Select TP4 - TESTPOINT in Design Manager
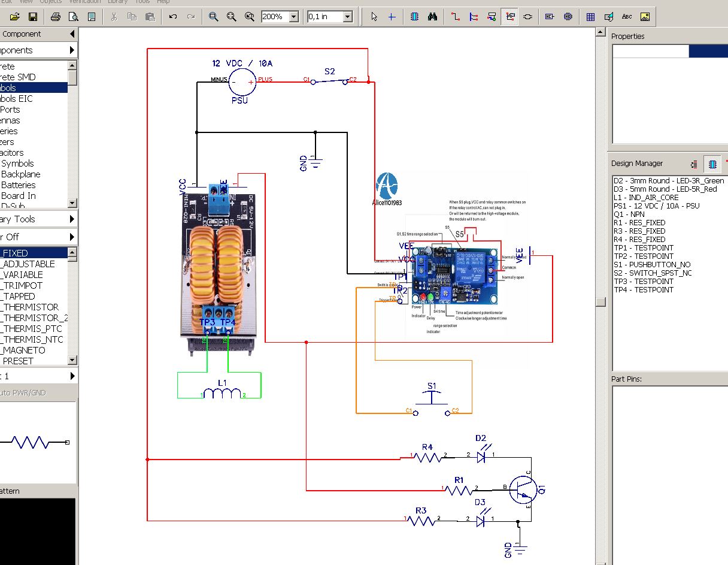Image resolution: width=728 pixels, height=565 pixels. coord(644,289)
